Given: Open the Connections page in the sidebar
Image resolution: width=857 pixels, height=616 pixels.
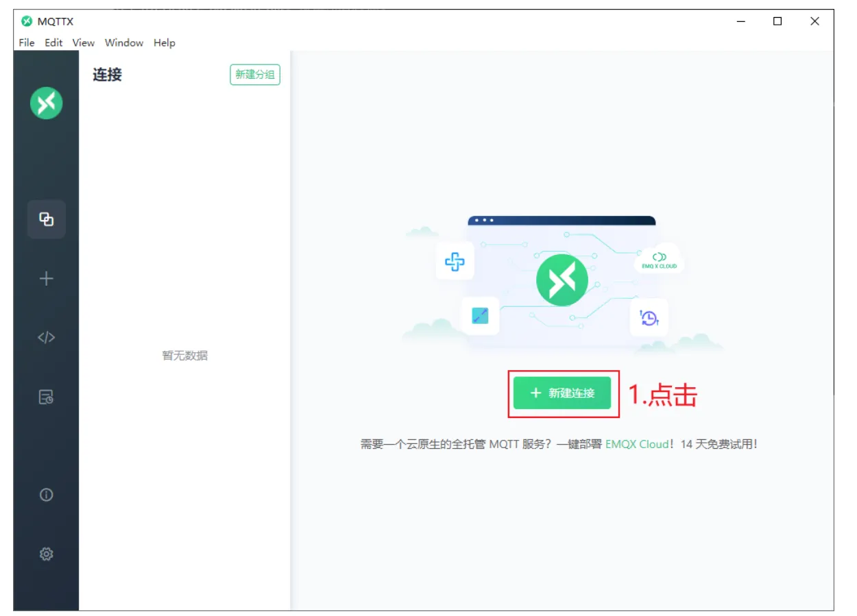Looking at the screenshot, I should tap(46, 219).
